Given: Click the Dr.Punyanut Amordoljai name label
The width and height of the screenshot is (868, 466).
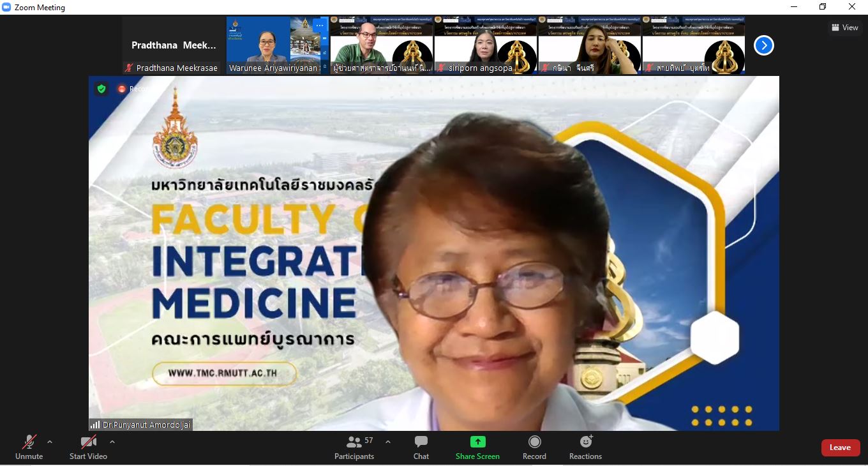Looking at the screenshot, I should click(x=146, y=425).
